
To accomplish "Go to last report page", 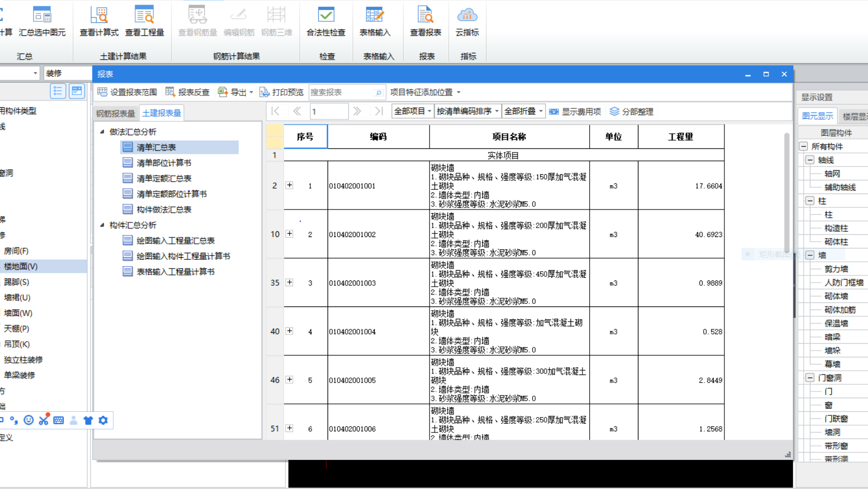I will [379, 111].
